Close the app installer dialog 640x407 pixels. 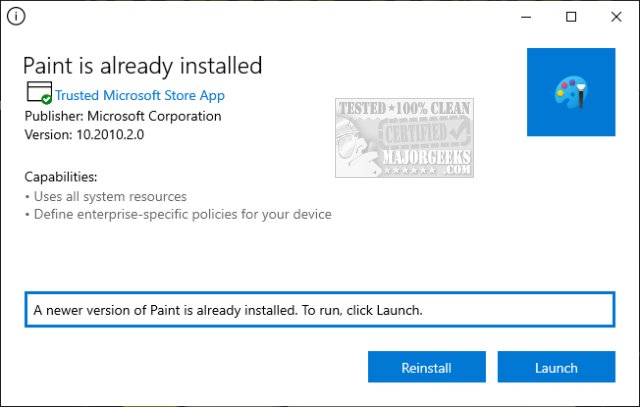coord(615,17)
